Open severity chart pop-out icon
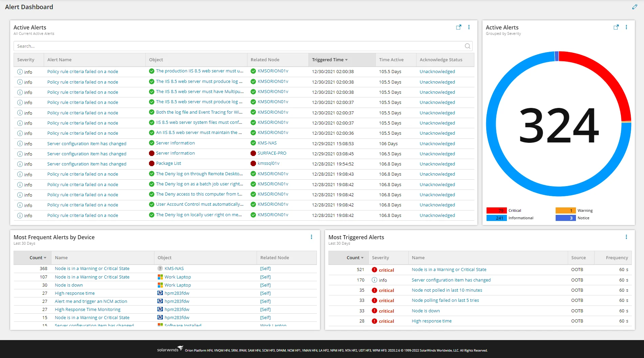 (616, 27)
